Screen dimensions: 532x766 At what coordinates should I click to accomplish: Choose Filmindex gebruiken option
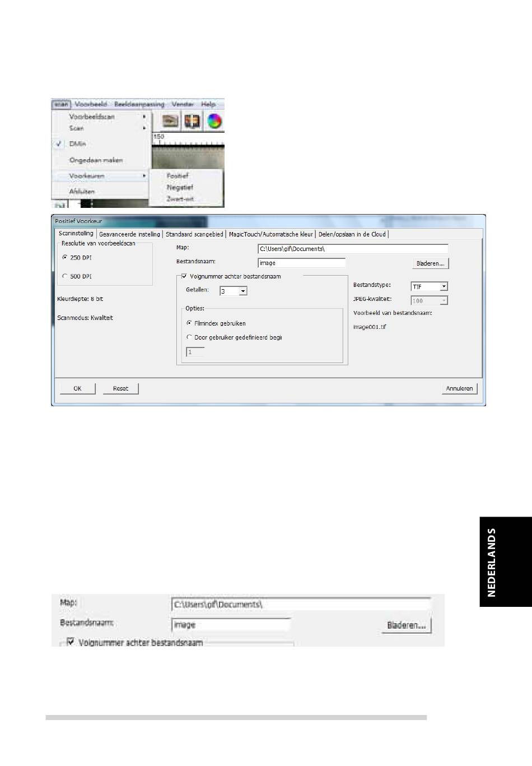click(189, 323)
